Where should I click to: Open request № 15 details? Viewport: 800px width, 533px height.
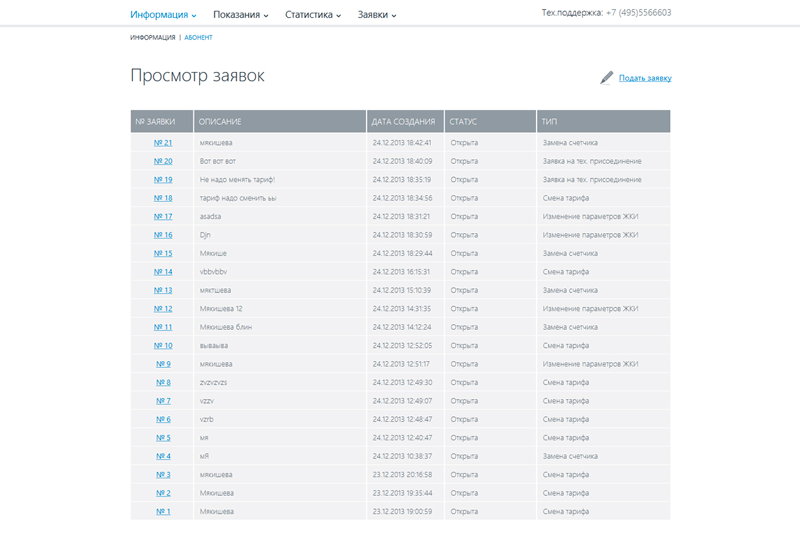162,253
